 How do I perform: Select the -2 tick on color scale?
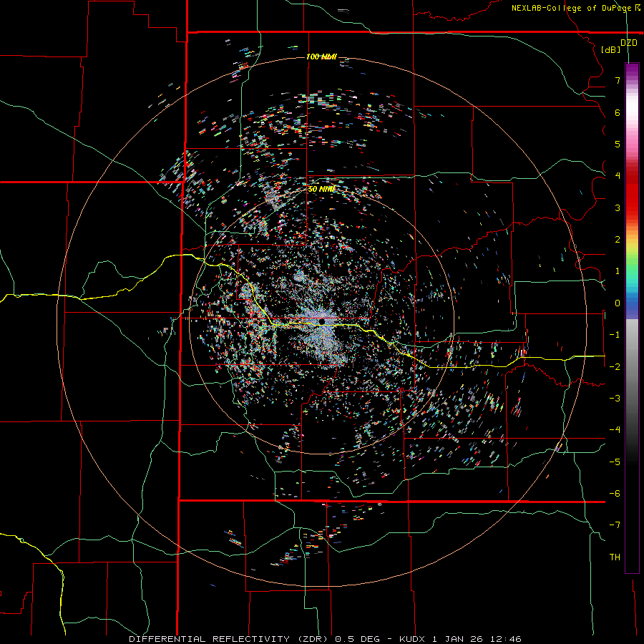click(x=615, y=367)
